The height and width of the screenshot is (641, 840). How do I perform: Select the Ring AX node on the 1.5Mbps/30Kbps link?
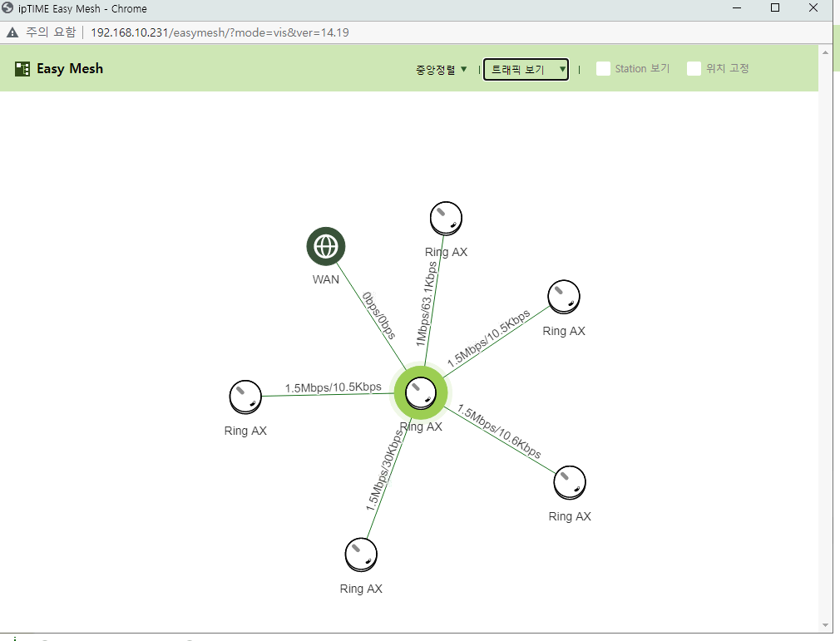[x=361, y=555]
